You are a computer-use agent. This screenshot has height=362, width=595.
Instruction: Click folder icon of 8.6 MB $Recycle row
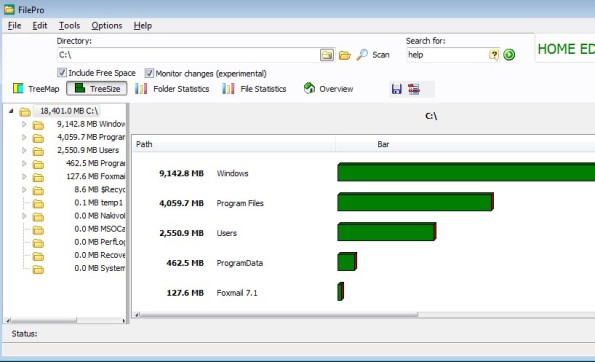coord(38,190)
